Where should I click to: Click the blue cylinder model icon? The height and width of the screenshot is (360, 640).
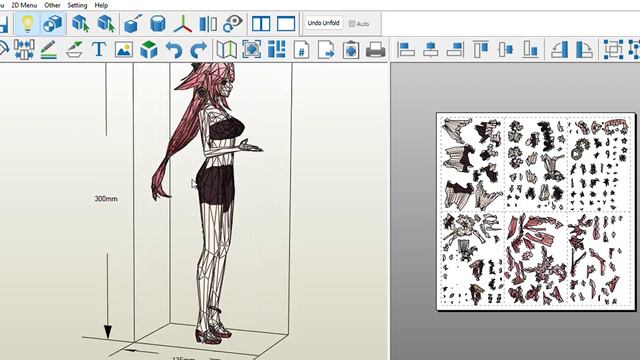pyautogui.click(x=158, y=23)
